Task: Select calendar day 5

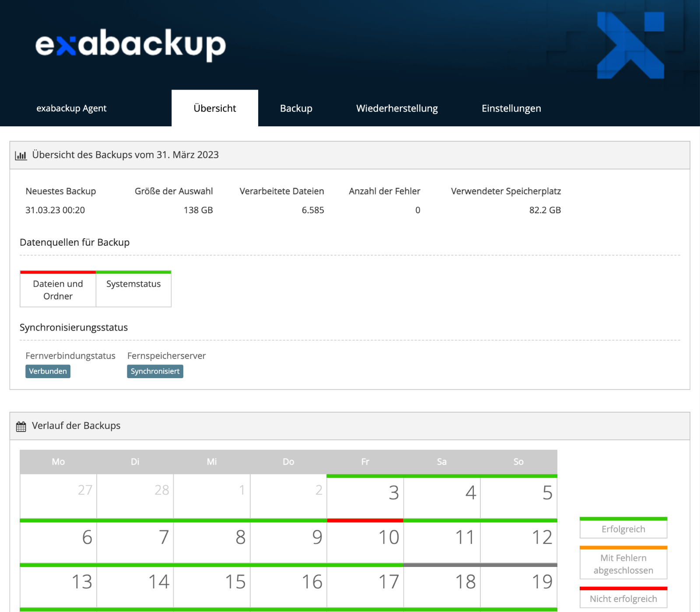Action: click(519, 497)
